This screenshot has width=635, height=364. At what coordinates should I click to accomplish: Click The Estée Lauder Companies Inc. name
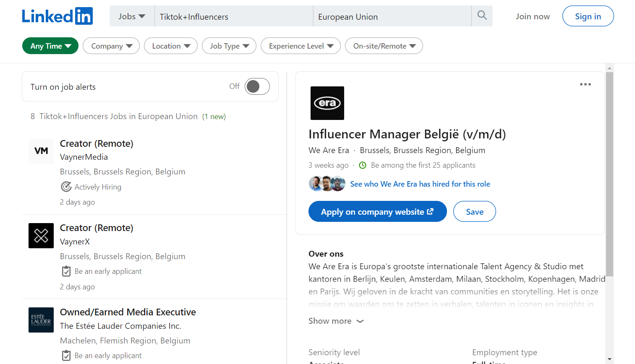pyautogui.click(x=120, y=326)
